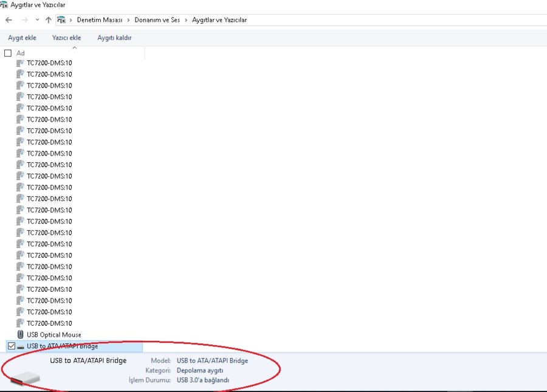This screenshot has width=547, height=392.
Task: Tick the select-all checkbox beside Ad
Action: click(8, 53)
